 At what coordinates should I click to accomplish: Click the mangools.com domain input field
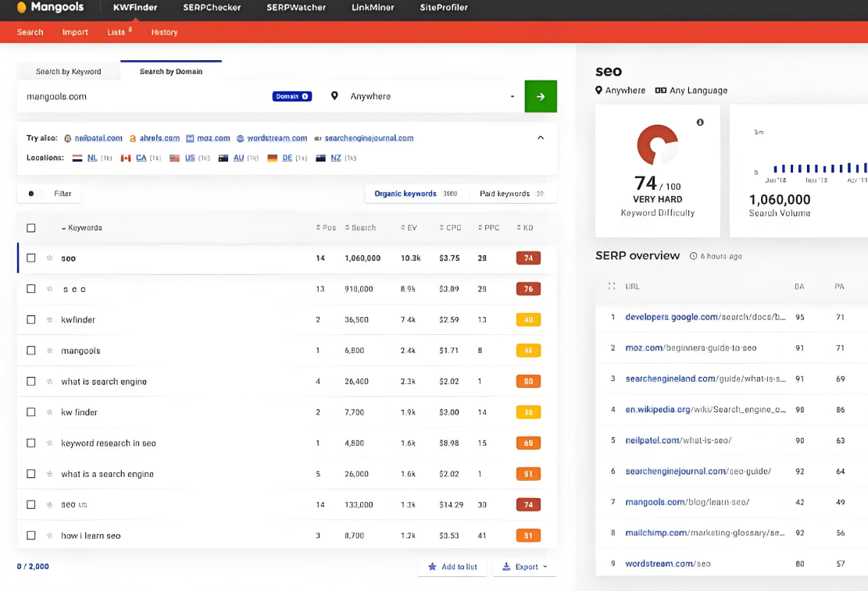tap(144, 96)
